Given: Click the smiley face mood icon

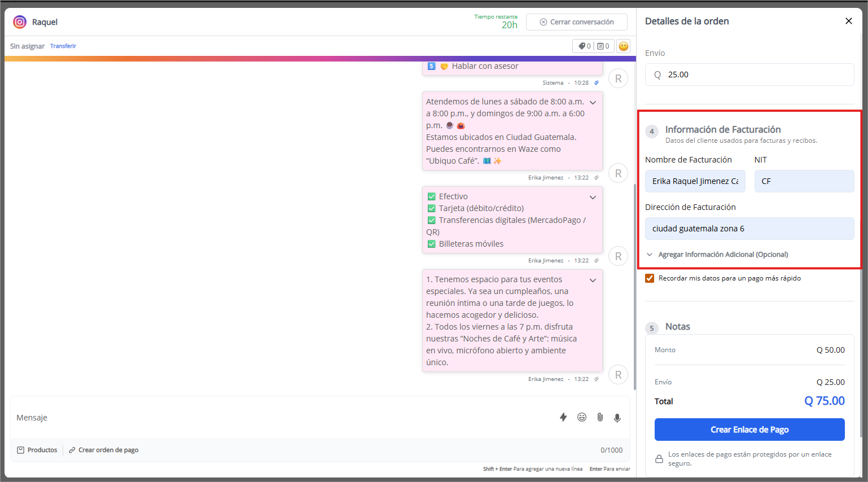Looking at the screenshot, I should point(624,46).
